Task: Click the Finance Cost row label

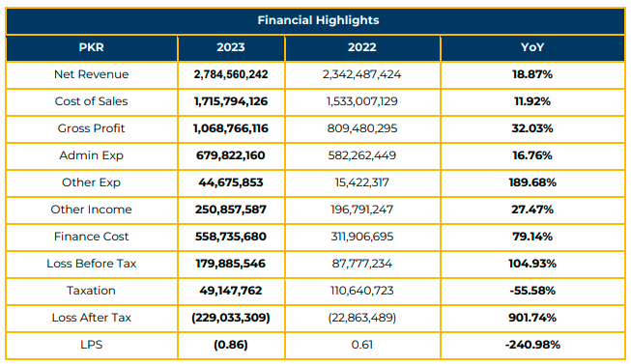Action: point(92,237)
